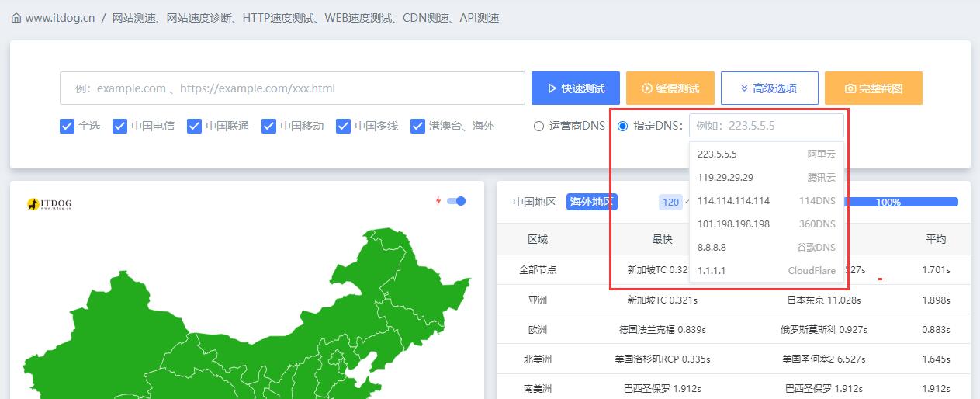This screenshot has height=399, width=980.
Task: Switch to the 中国地区 tab
Action: (x=534, y=202)
